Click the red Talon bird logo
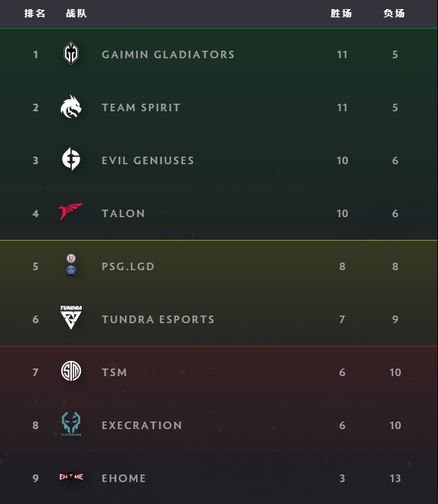The height and width of the screenshot is (504, 438). pos(71,211)
